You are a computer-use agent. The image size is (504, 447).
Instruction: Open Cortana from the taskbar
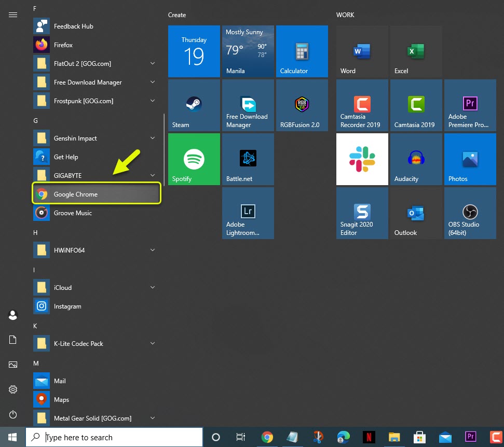tap(216, 437)
